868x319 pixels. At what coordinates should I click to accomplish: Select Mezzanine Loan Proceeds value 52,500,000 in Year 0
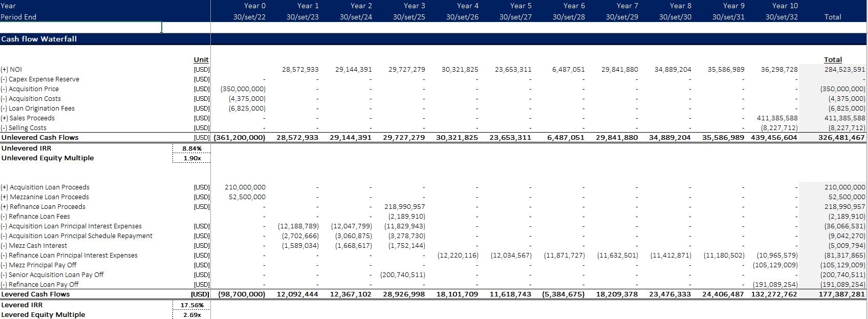[247, 197]
